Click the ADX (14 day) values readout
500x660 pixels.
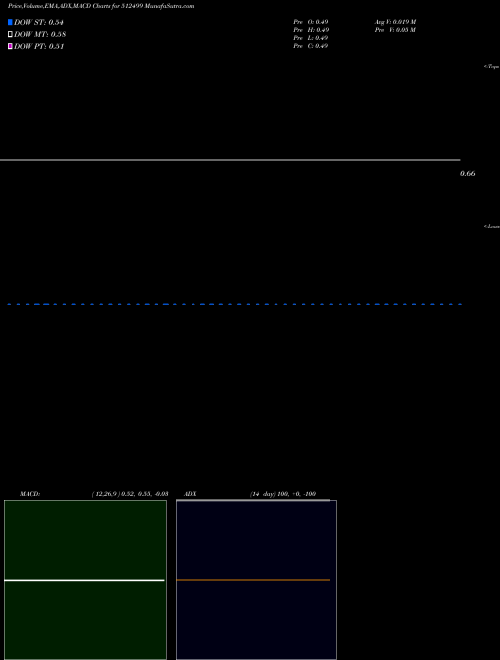click(283, 494)
